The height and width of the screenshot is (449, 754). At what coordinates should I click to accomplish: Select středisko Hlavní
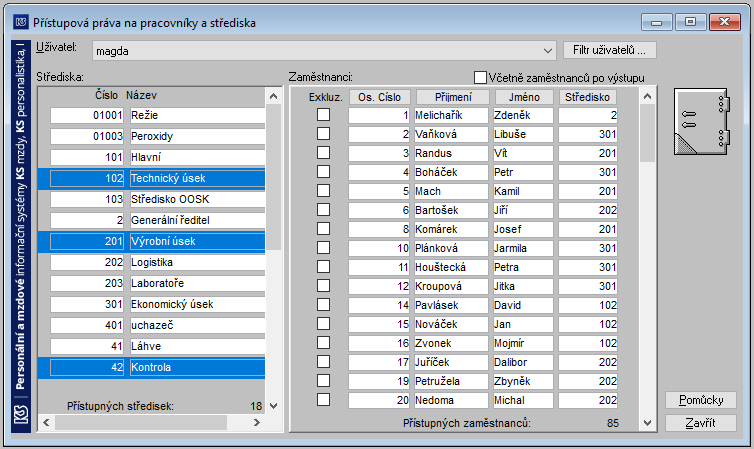152,157
